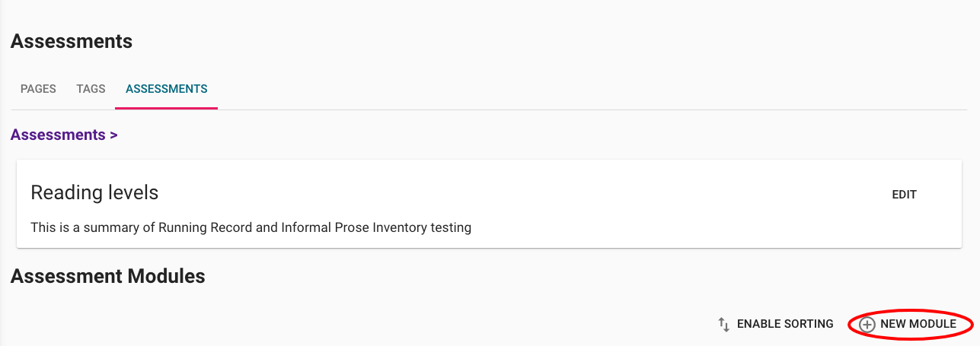Click the sort arrows icon
The width and height of the screenshot is (980, 346).
(724, 324)
